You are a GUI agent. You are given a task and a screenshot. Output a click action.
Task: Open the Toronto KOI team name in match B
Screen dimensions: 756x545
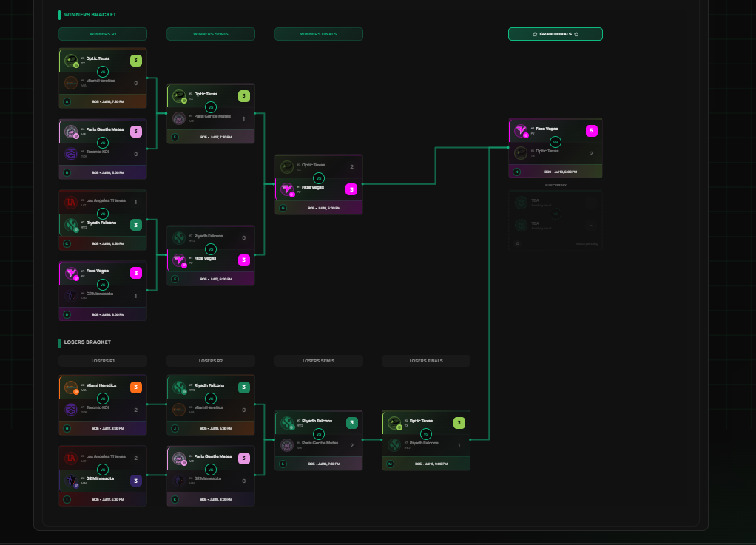coord(98,152)
